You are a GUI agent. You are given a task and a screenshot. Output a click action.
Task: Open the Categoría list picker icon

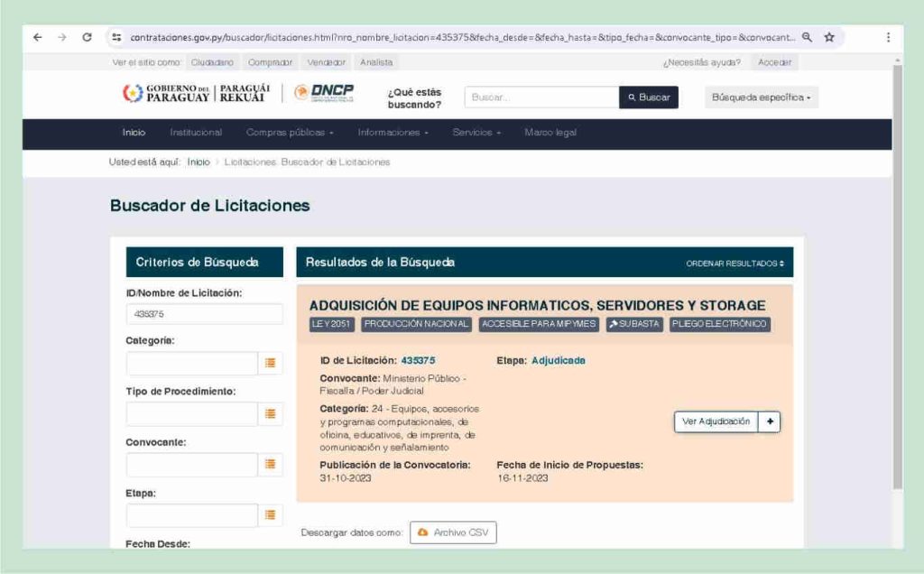tap(271, 363)
